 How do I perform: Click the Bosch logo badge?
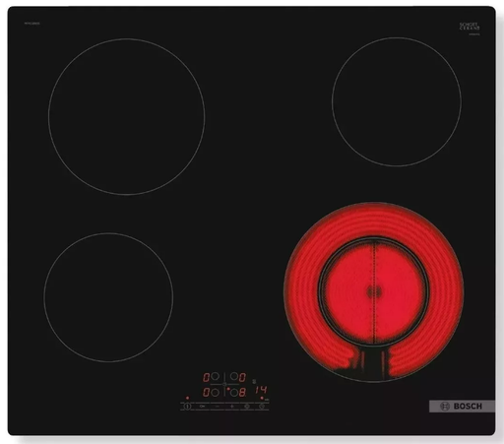click(462, 407)
